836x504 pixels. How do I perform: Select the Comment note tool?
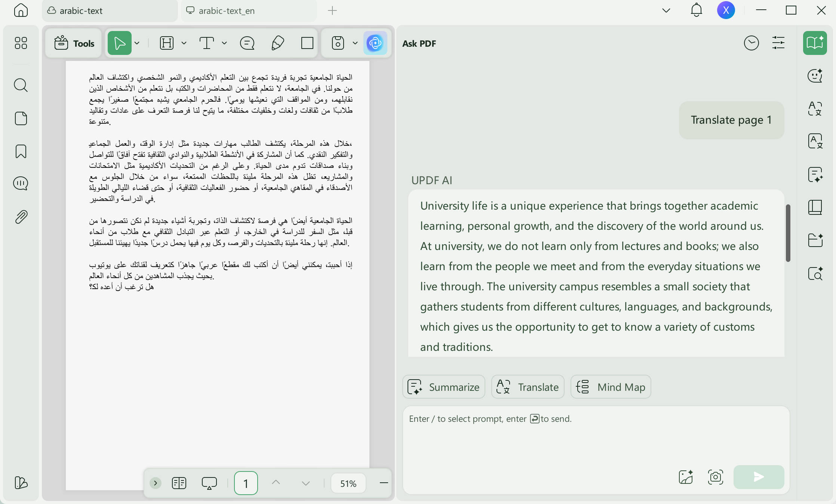click(x=247, y=43)
